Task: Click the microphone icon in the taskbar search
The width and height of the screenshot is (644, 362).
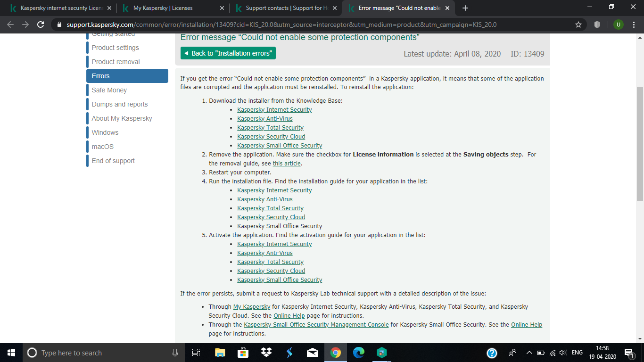Action: tap(175, 353)
